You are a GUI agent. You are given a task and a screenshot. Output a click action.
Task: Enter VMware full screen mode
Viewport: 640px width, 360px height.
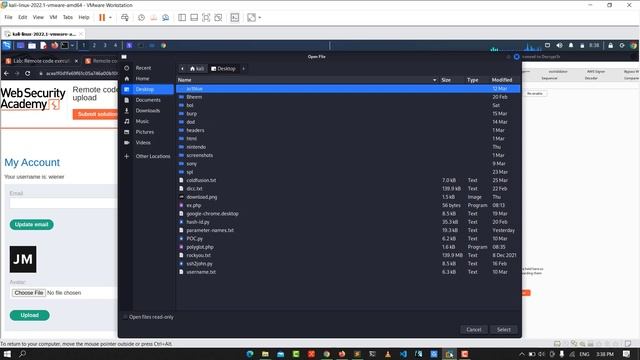coord(206,18)
